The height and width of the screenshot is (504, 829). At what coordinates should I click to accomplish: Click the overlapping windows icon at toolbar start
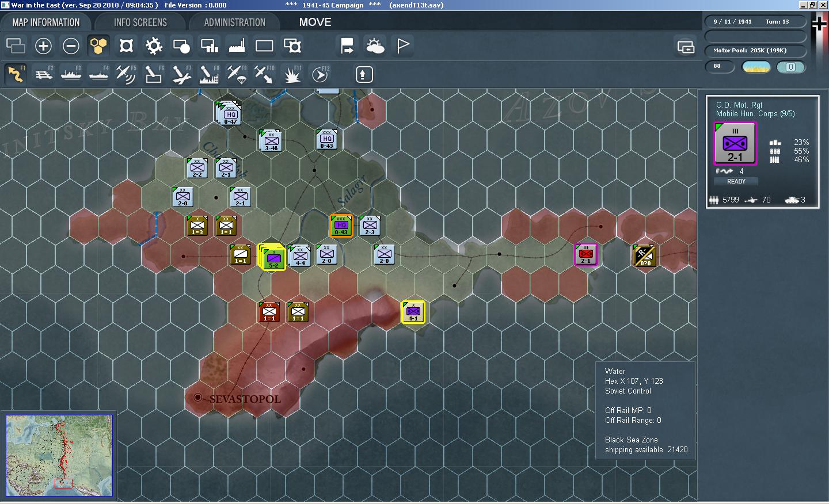(16, 46)
